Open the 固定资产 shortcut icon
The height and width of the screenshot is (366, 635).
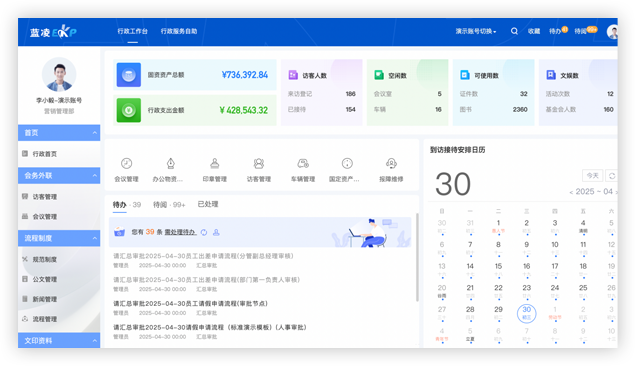click(347, 164)
